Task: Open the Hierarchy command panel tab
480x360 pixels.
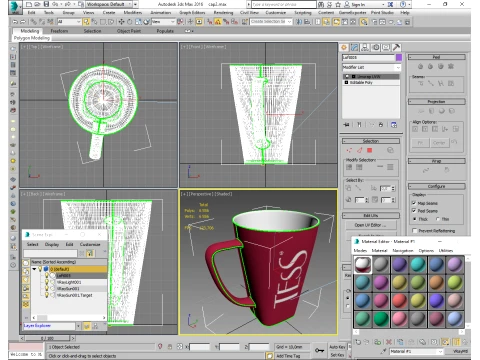Action: 365,47
